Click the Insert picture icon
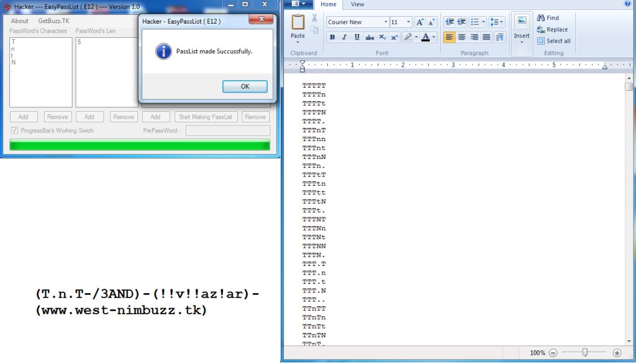 [x=522, y=20]
